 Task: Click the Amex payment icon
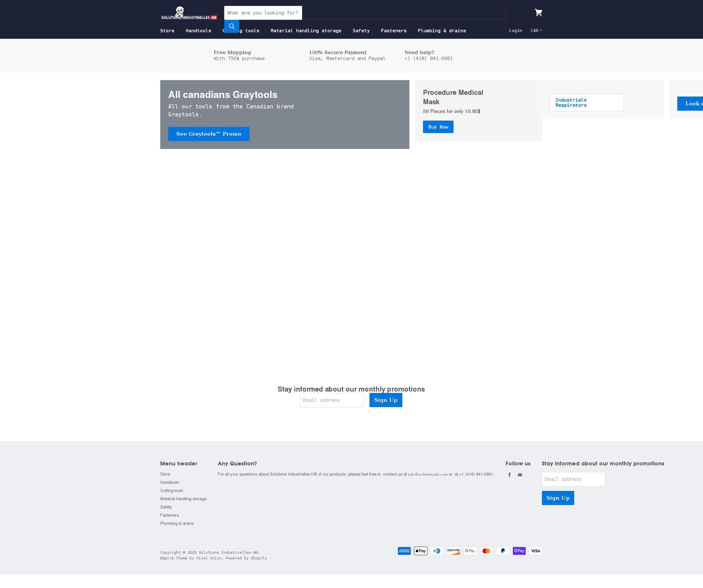point(404,551)
